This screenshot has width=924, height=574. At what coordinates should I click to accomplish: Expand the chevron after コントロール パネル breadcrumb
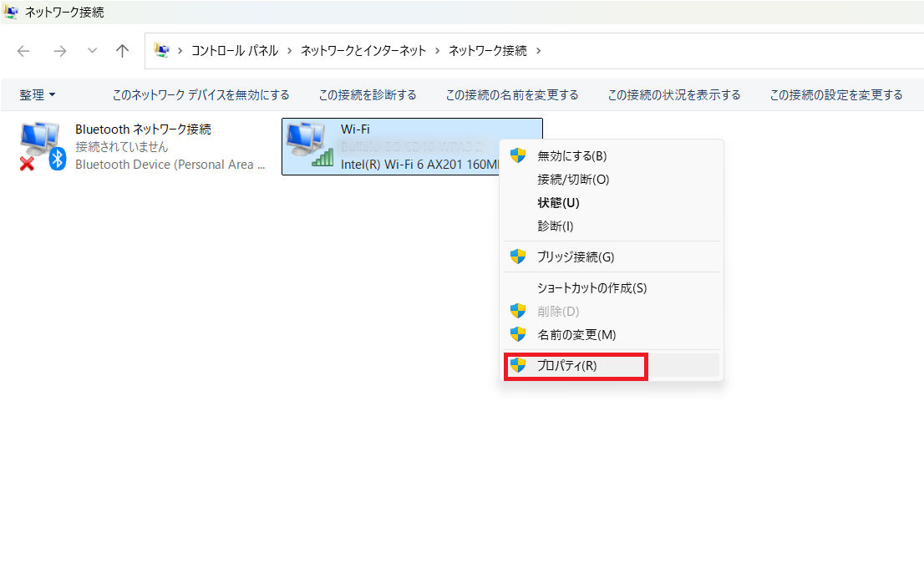pyautogui.click(x=289, y=51)
